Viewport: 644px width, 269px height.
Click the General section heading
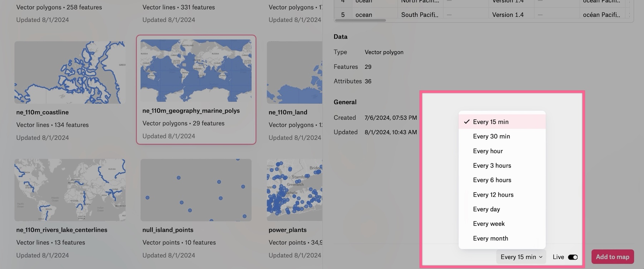point(345,102)
